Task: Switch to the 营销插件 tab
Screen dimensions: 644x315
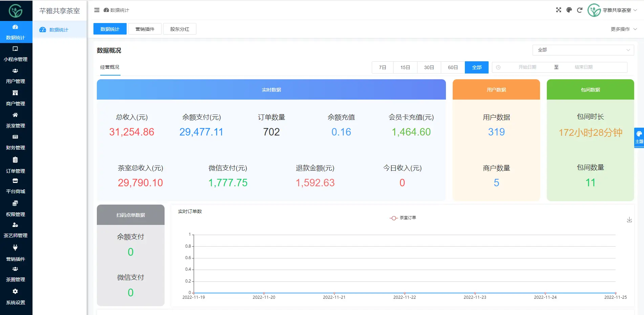Action: pyautogui.click(x=145, y=29)
